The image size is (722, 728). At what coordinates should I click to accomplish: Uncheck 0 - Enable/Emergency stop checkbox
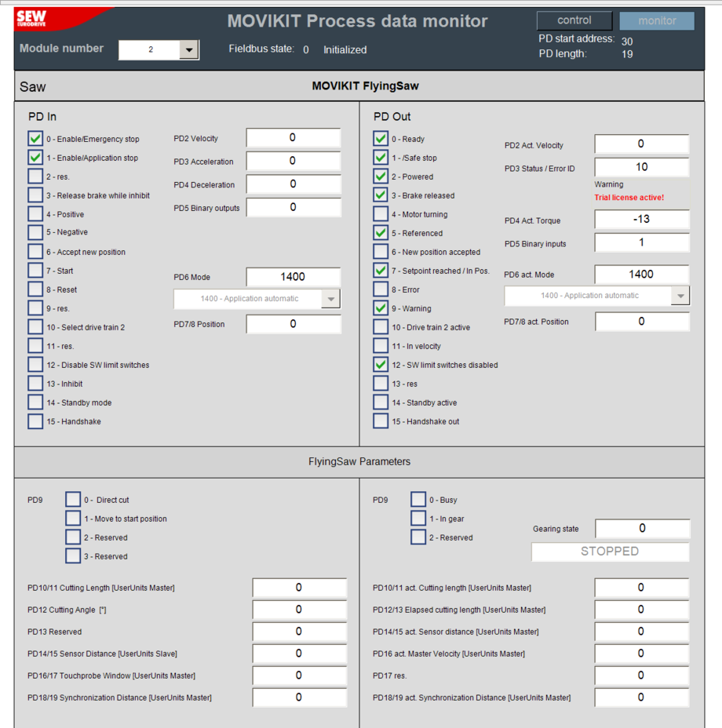pyautogui.click(x=35, y=139)
